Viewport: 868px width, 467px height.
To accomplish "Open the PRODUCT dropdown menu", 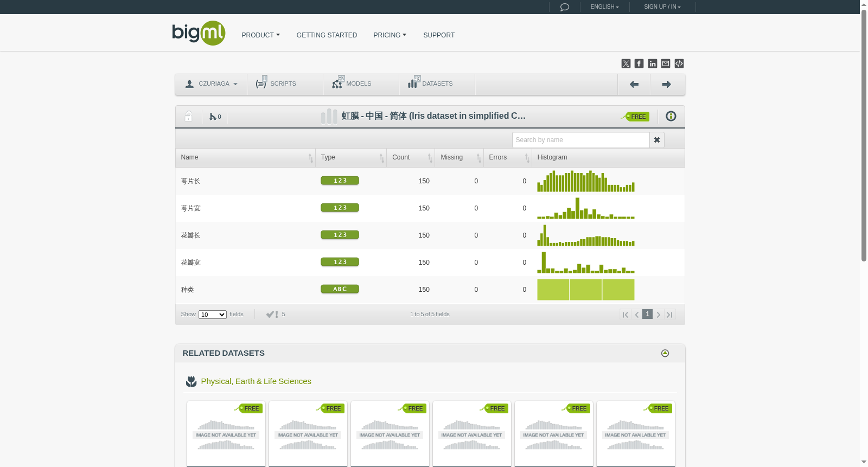I will tap(261, 35).
